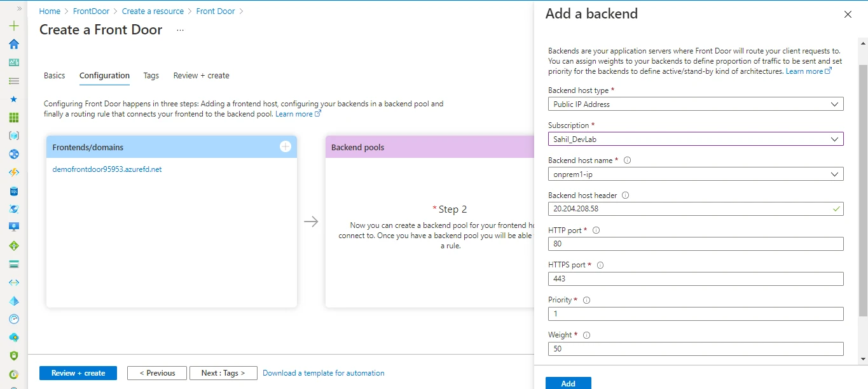Image resolution: width=868 pixels, height=389 pixels.
Task: Click the Create a resource plus icon
Action: click(14, 26)
